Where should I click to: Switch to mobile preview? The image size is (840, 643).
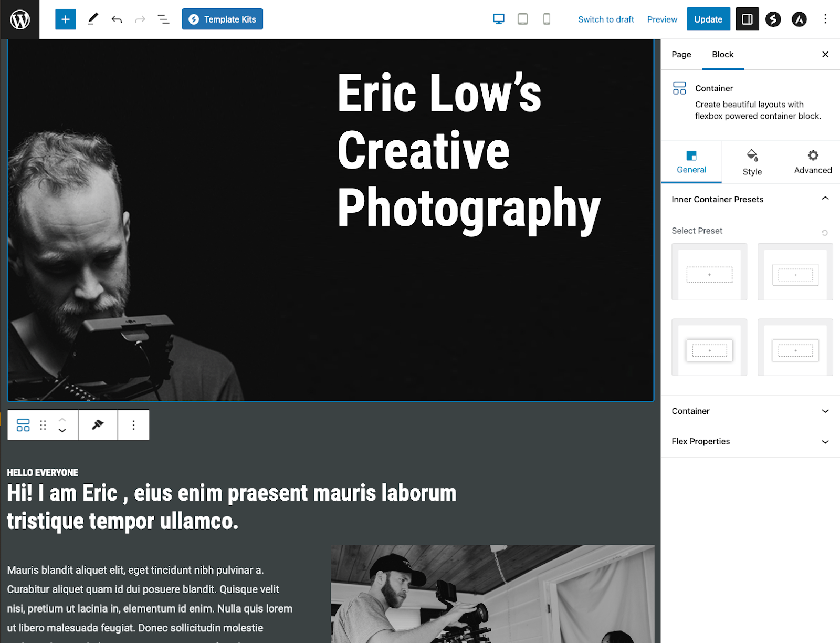(x=546, y=19)
